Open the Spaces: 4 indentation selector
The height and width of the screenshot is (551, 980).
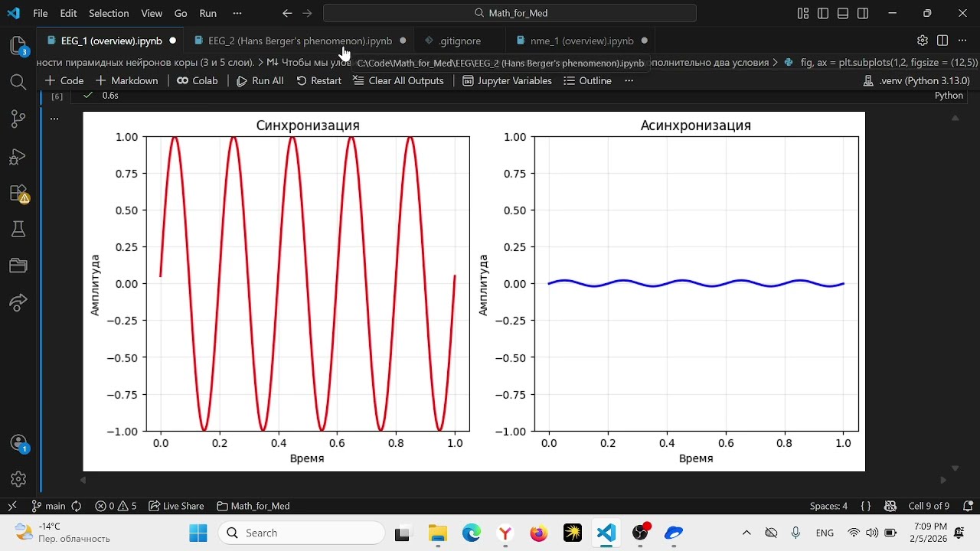[x=828, y=506]
